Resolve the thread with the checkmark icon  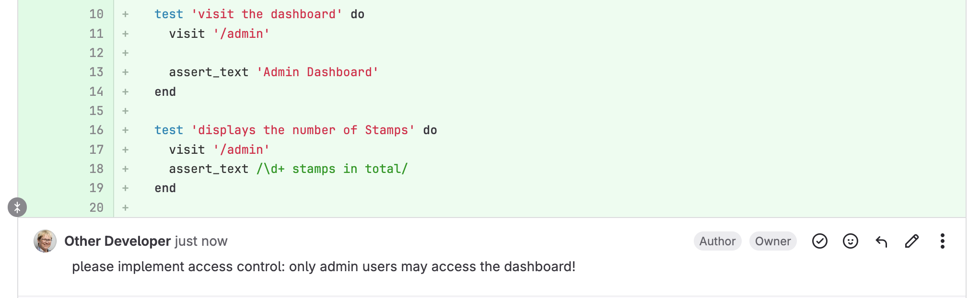819,241
